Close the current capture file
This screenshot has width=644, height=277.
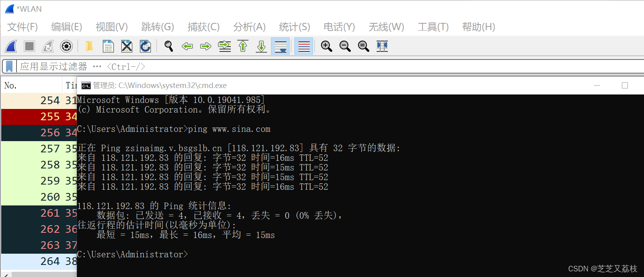[x=127, y=46]
